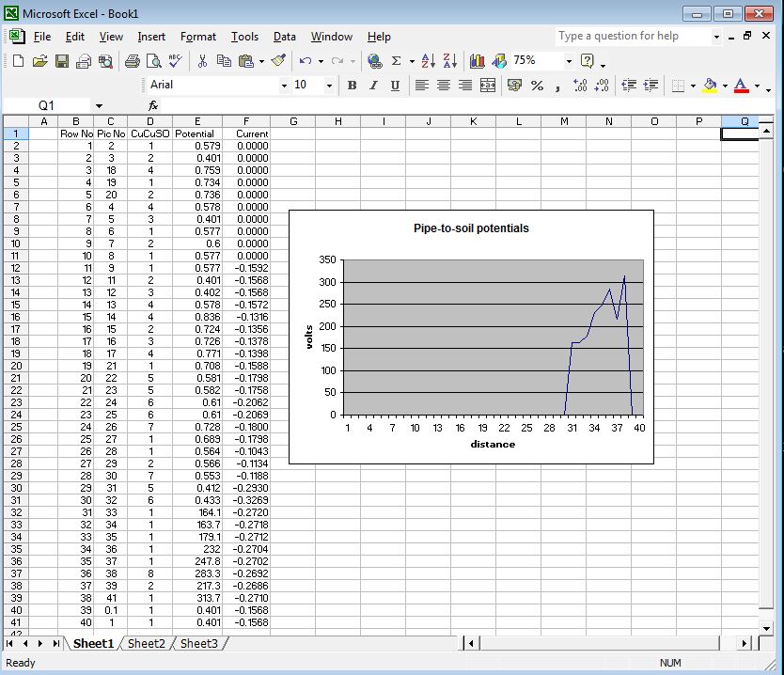Select column F header

246,121
